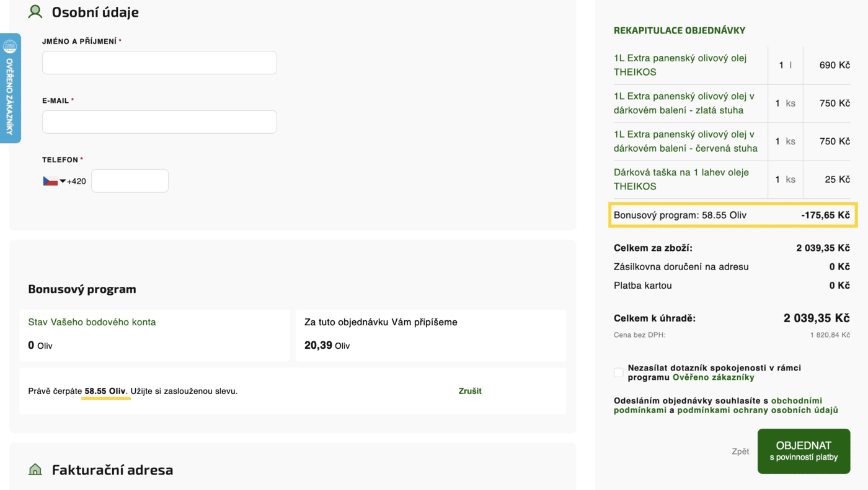Click the Bonusový program: 58.55 Oliv row
This screenshot has height=490, width=868.
733,215
